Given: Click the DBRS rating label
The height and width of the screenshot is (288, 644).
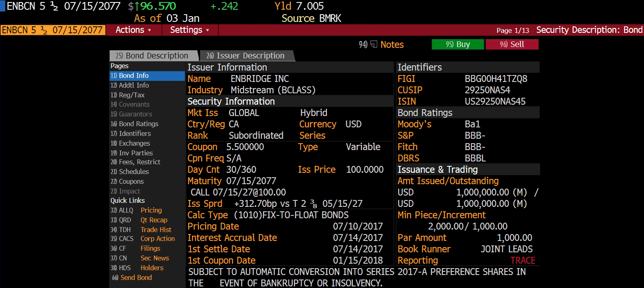Looking at the screenshot, I should click(408, 158).
